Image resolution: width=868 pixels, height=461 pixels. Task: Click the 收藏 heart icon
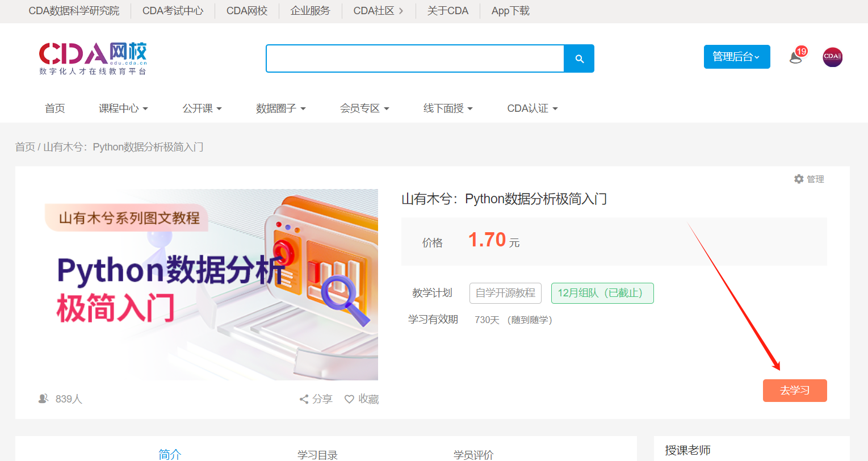349,399
